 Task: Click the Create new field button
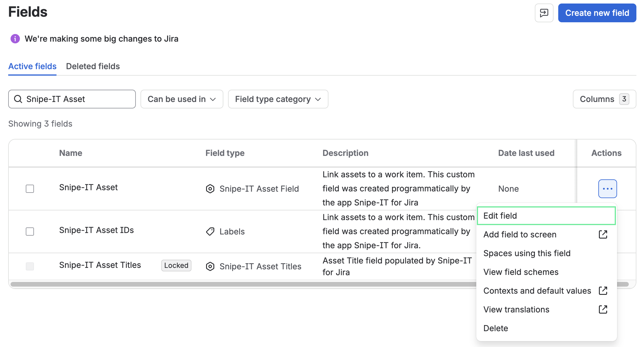click(597, 13)
